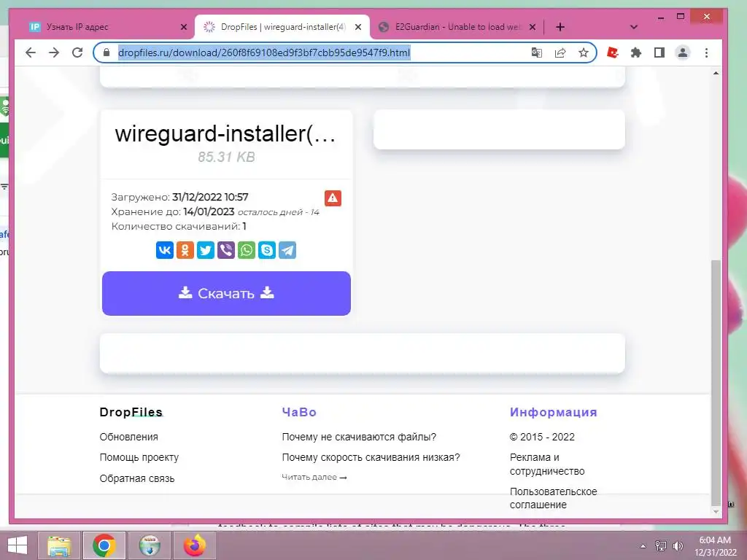Click the ЧаВо footer heading
Image resolution: width=747 pixels, height=560 pixels.
(299, 412)
